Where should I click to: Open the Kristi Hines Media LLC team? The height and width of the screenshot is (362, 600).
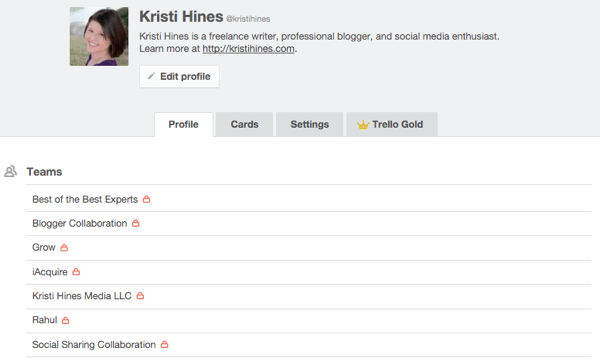[x=82, y=296]
